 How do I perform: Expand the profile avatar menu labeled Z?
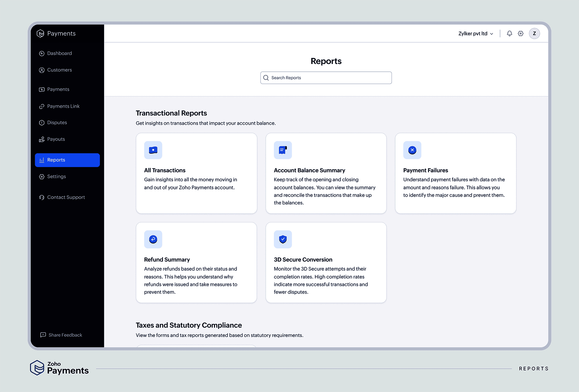(x=534, y=33)
